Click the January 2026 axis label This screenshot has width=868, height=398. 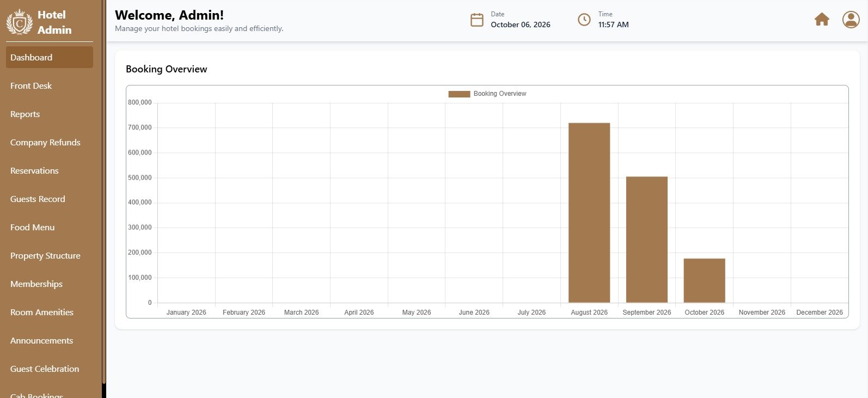click(186, 313)
